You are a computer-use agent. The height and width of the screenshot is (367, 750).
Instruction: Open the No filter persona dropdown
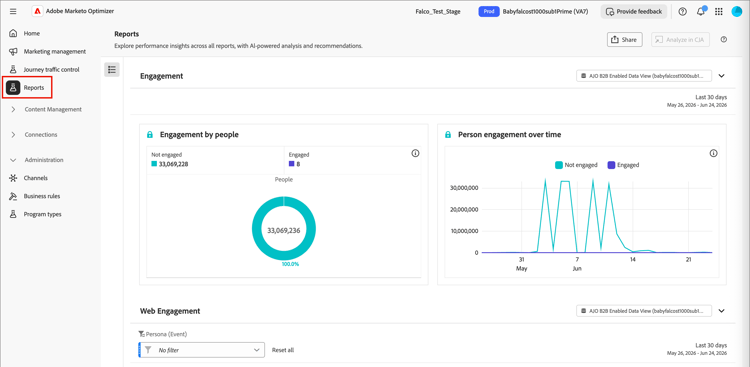tap(201, 350)
